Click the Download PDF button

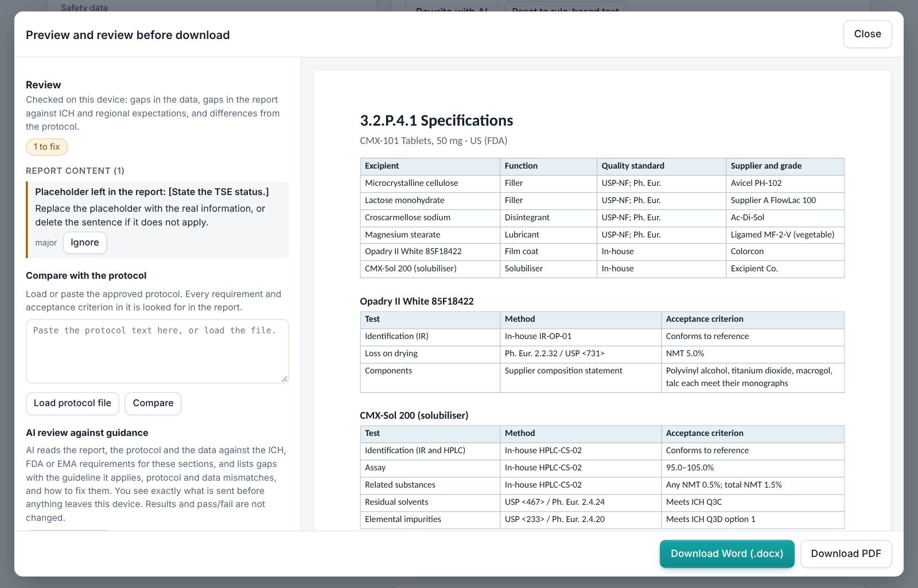tap(846, 554)
